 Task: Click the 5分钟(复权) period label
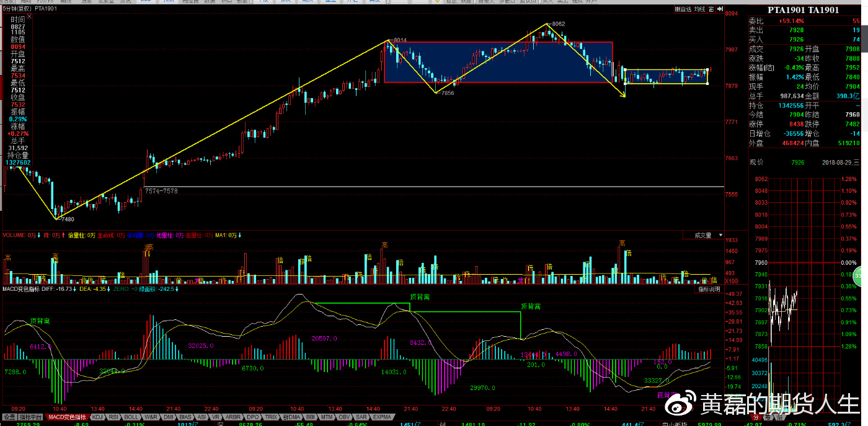pyautogui.click(x=17, y=9)
